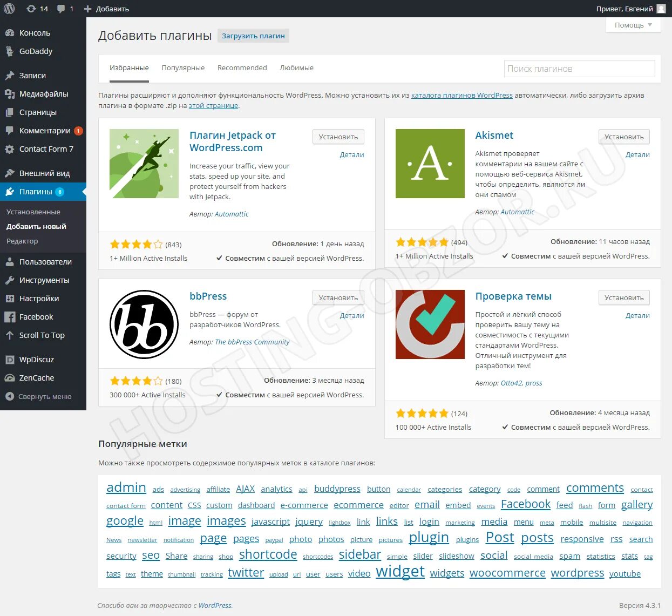Open Страницы pages icon in sidebar
672x616 pixels.
(10, 112)
